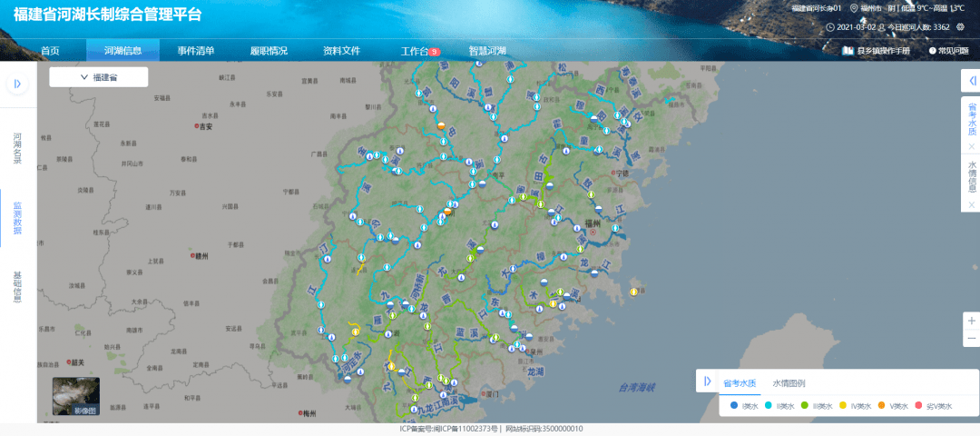
Task: Click the red notification badge on 工作台
Action: point(435,52)
